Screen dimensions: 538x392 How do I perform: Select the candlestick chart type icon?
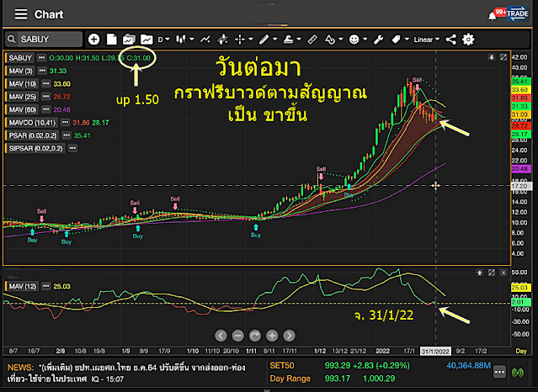181,40
